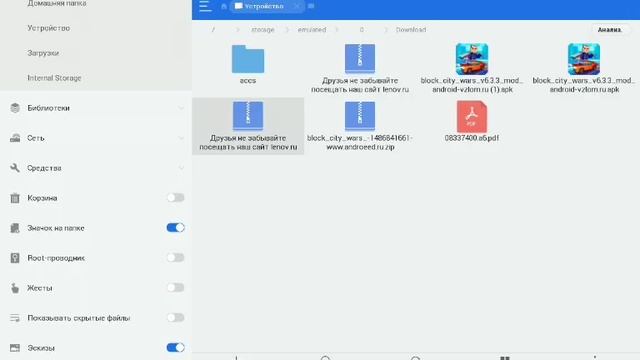640x360 pixels.
Task: Navigate to folder 0 in breadcrumb
Action: [x=362, y=30]
